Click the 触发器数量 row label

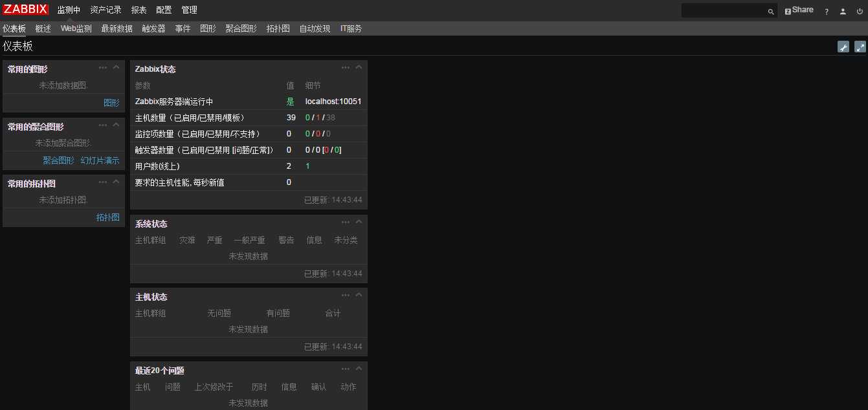tap(205, 150)
